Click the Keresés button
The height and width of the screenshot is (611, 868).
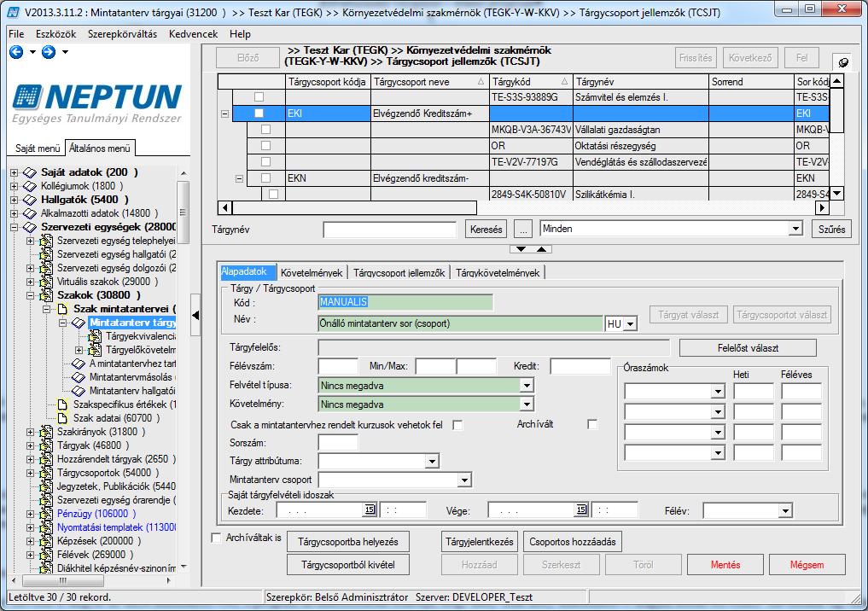click(486, 229)
